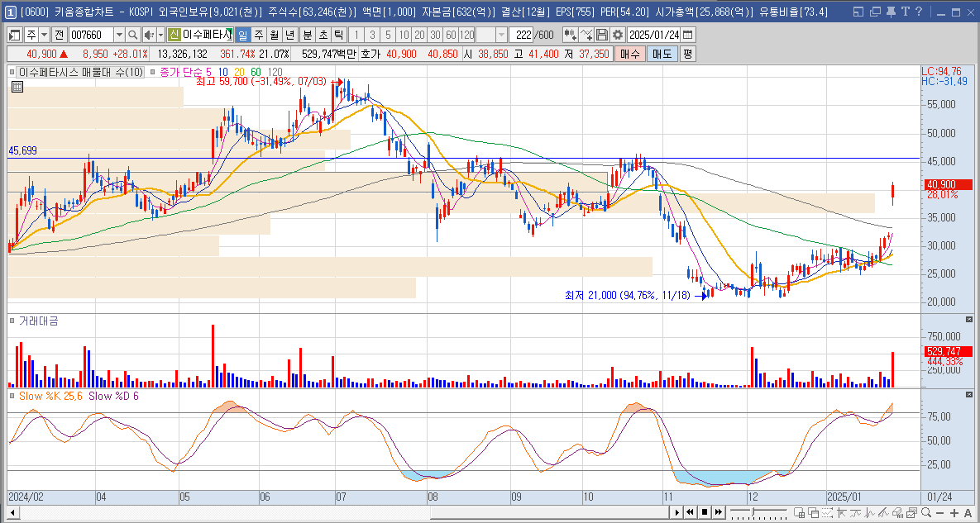The height and width of the screenshot is (523, 980).
Task: Select the 30 interval button
Action: (434, 35)
